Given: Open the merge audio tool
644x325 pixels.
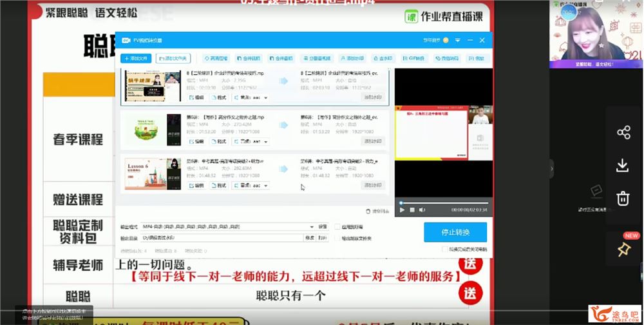Looking at the screenshot, I should [281, 59].
